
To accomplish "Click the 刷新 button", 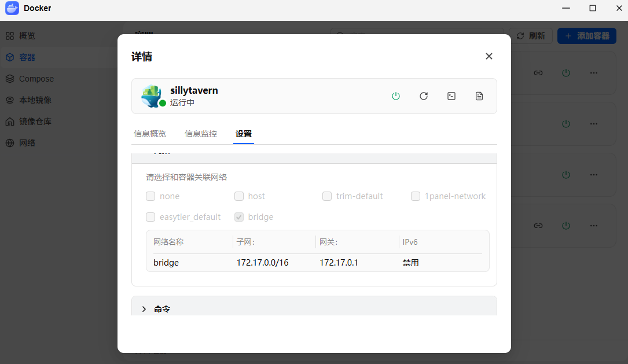I will pyautogui.click(x=531, y=36).
